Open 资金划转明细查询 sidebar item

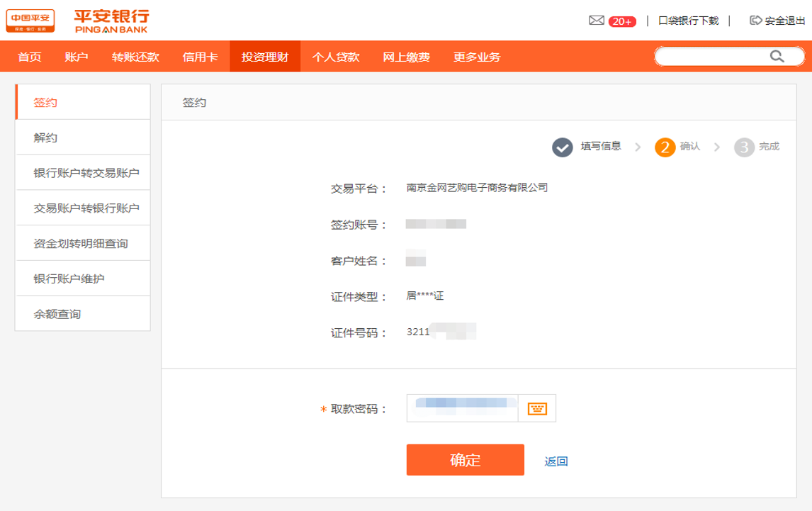point(84,243)
